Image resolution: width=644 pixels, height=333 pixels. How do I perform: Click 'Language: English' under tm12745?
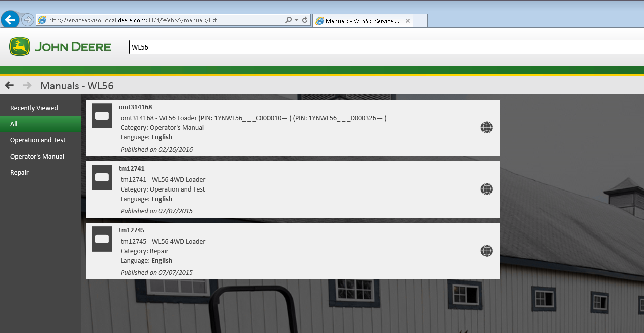tap(146, 260)
